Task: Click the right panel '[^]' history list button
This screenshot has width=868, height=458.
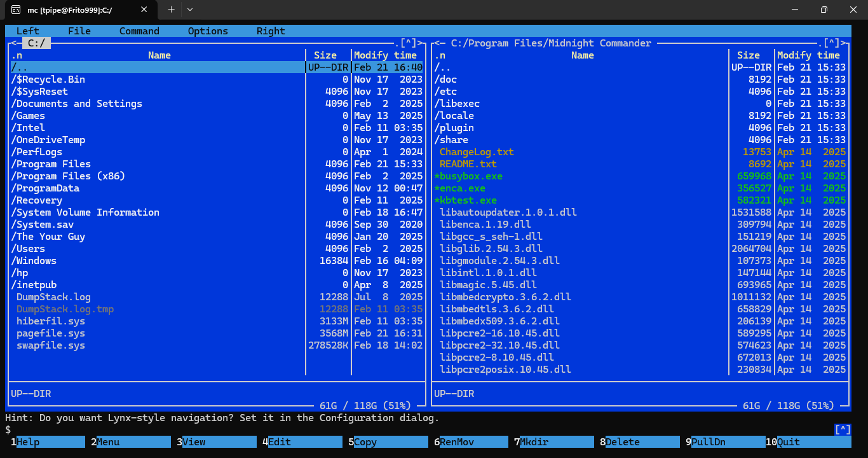Action: coord(831,43)
